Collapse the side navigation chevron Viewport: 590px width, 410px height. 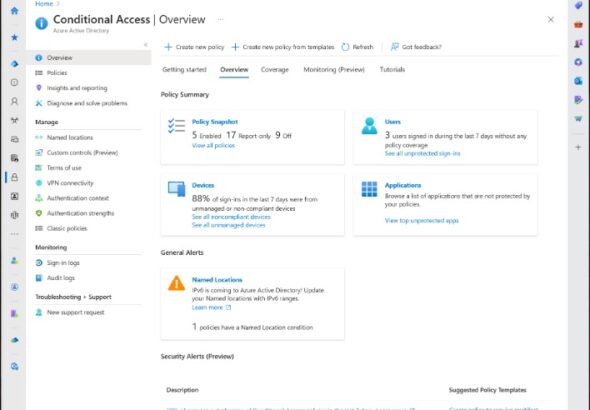[146, 45]
